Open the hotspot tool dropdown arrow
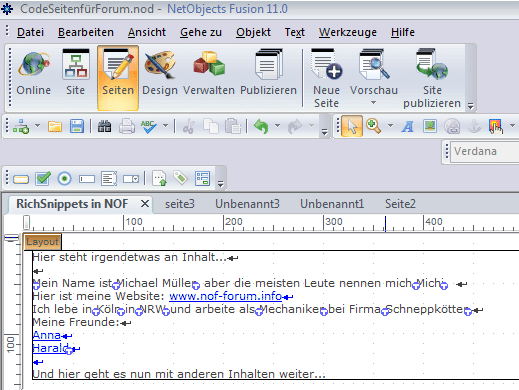Screen dimensions: 519x390 pos(512,126)
